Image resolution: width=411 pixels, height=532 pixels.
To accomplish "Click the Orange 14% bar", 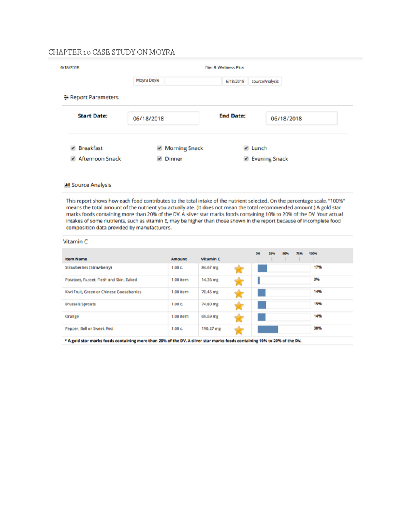I will tap(261, 317).
